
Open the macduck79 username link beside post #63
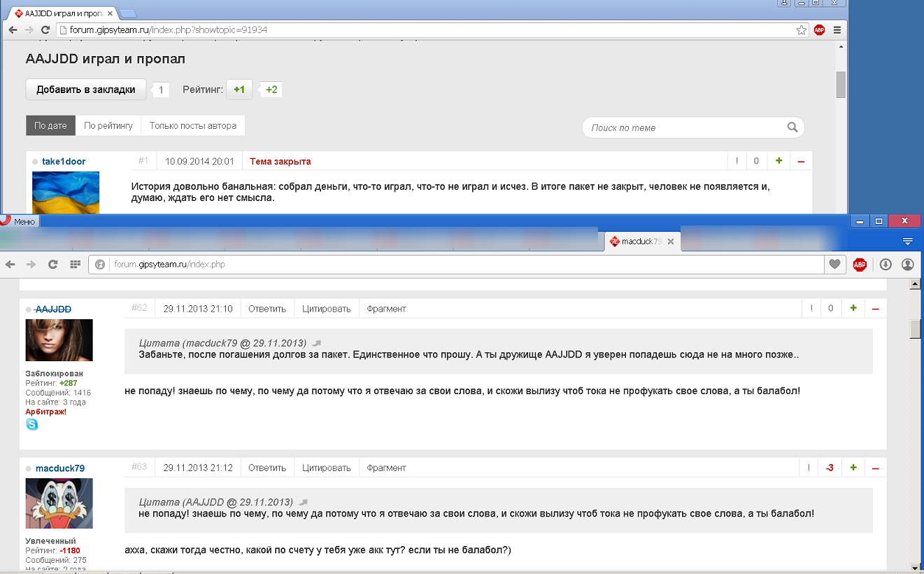60,468
